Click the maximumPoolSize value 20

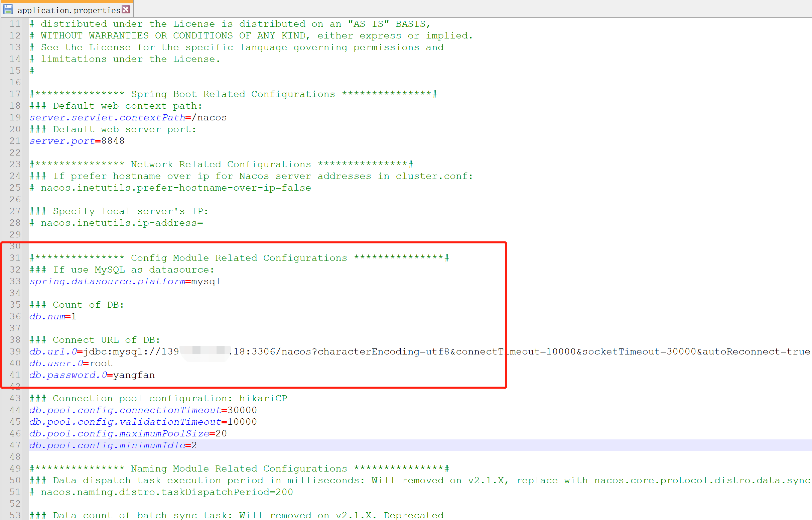coord(221,434)
